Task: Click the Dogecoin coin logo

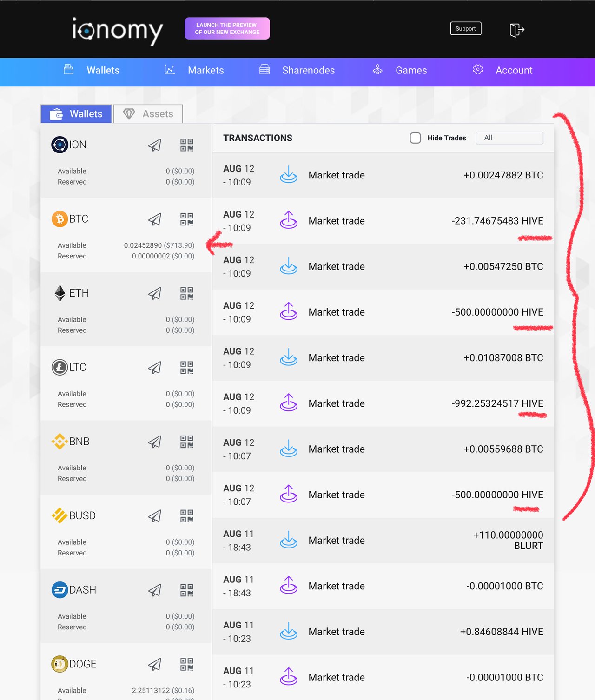Action: click(x=59, y=664)
